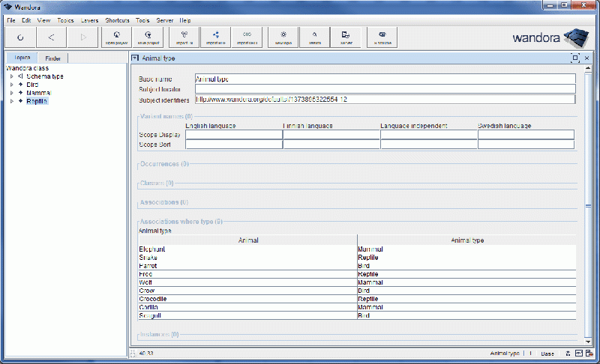The height and width of the screenshot is (364, 600).
Task: Click the rightmost toolbar button with eye icon
Action: point(382,37)
